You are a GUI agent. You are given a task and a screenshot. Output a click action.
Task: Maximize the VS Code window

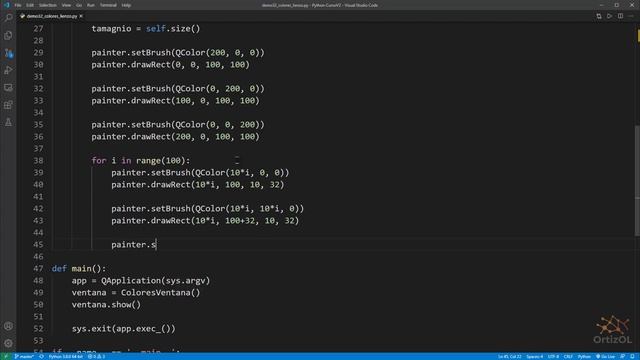tap(616, 5)
